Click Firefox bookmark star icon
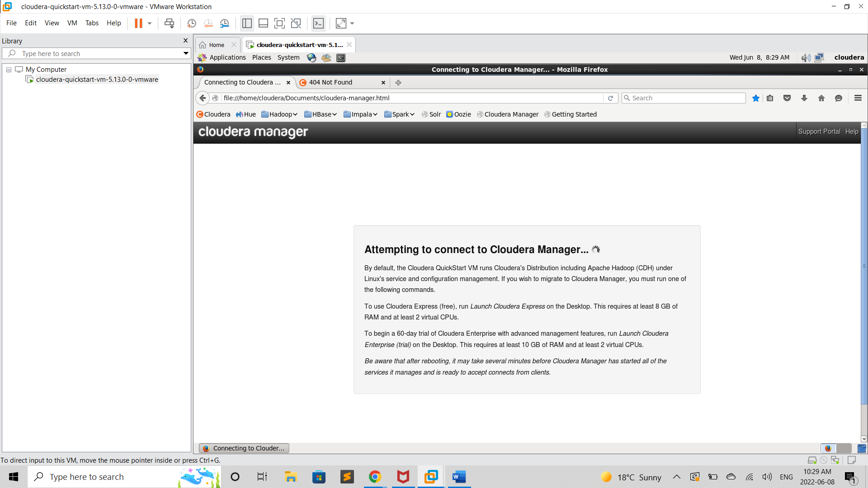Image resolution: width=868 pixels, height=488 pixels. pyautogui.click(x=755, y=98)
